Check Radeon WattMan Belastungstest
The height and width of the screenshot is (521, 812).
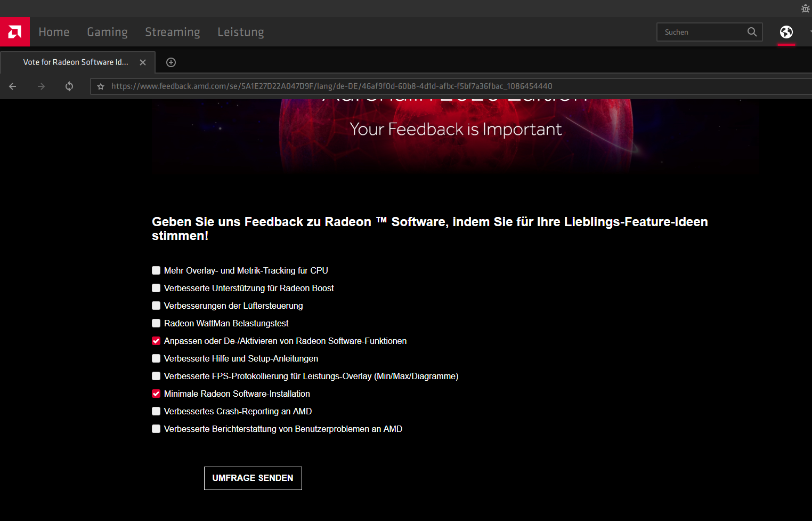coord(156,323)
